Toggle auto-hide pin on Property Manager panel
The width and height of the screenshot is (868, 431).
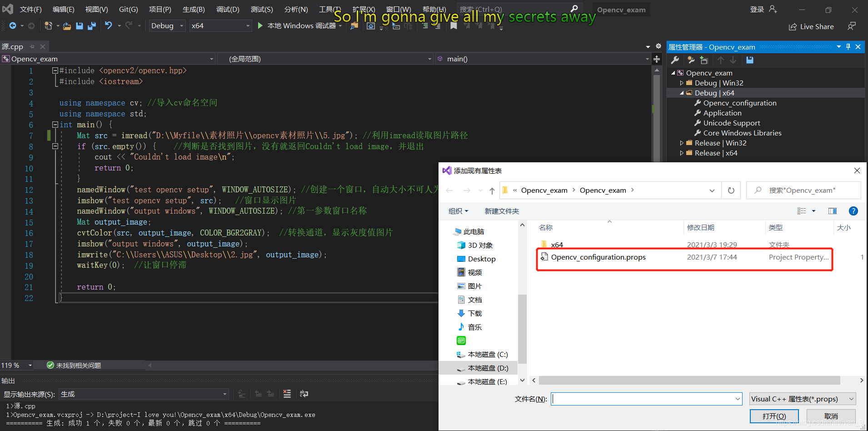point(848,47)
